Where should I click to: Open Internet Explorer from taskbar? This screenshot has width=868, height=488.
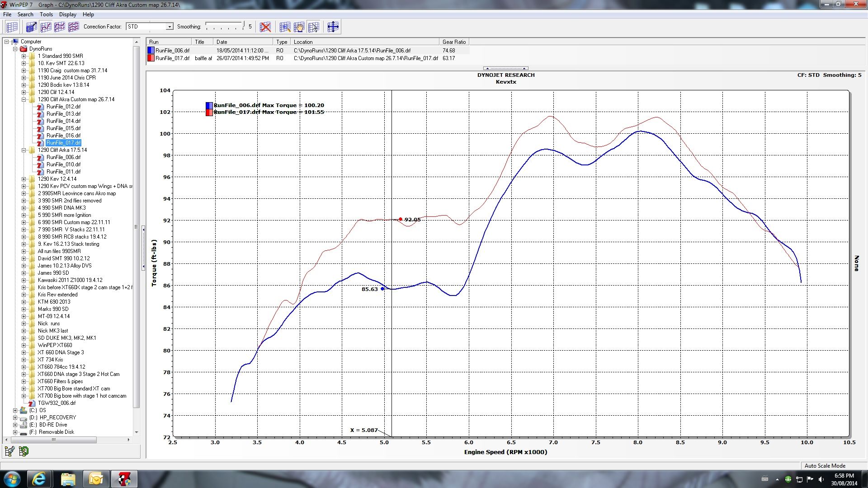point(40,479)
